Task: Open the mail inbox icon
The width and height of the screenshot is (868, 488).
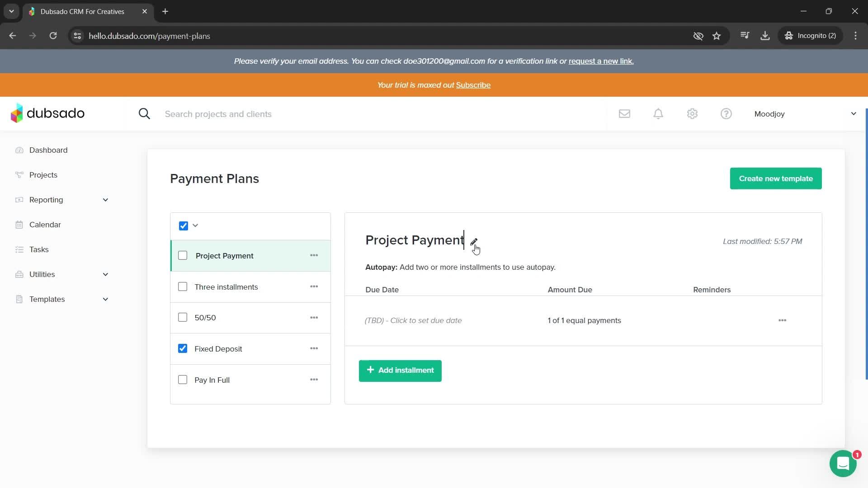Action: tap(624, 114)
